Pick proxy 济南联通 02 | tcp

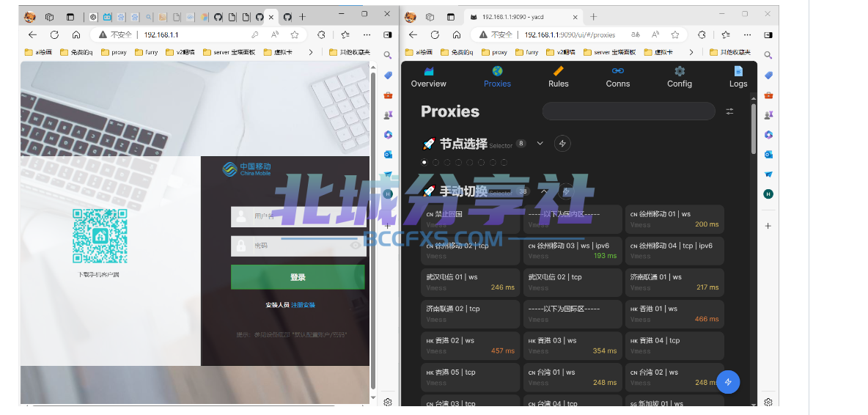point(471,314)
